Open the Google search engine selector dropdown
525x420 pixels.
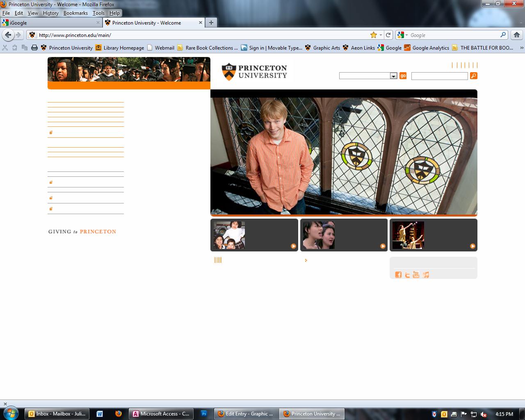point(402,35)
